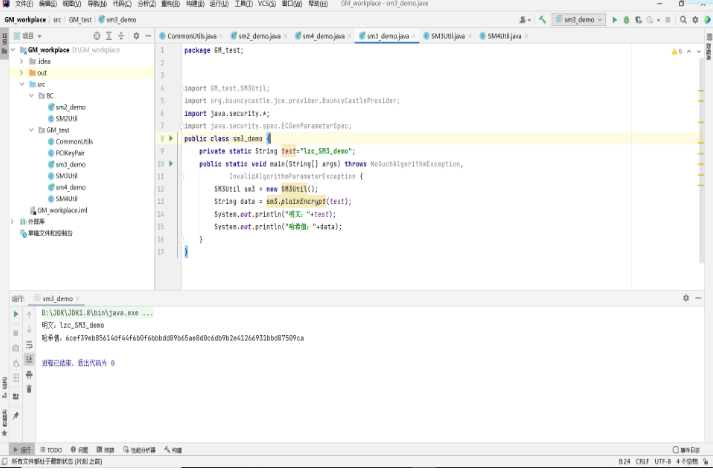Screen dimensions: 713x474
Task: Switch to sm2_demo.java tab
Action: (259, 36)
